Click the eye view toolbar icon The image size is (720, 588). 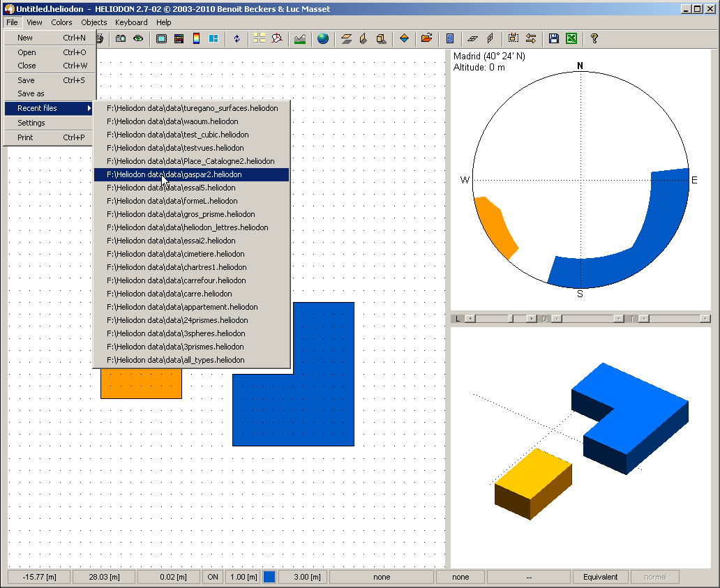[138, 38]
